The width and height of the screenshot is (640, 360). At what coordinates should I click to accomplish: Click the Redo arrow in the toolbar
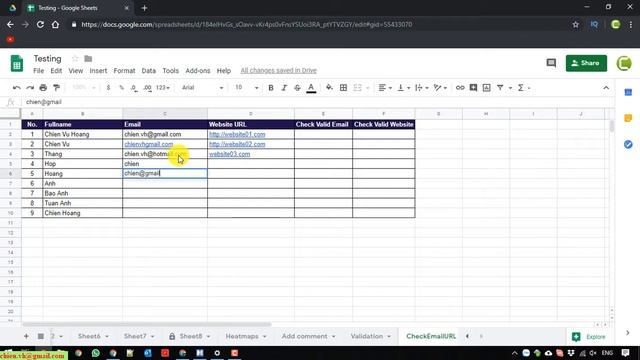pyautogui.click(x=30, y=88)
